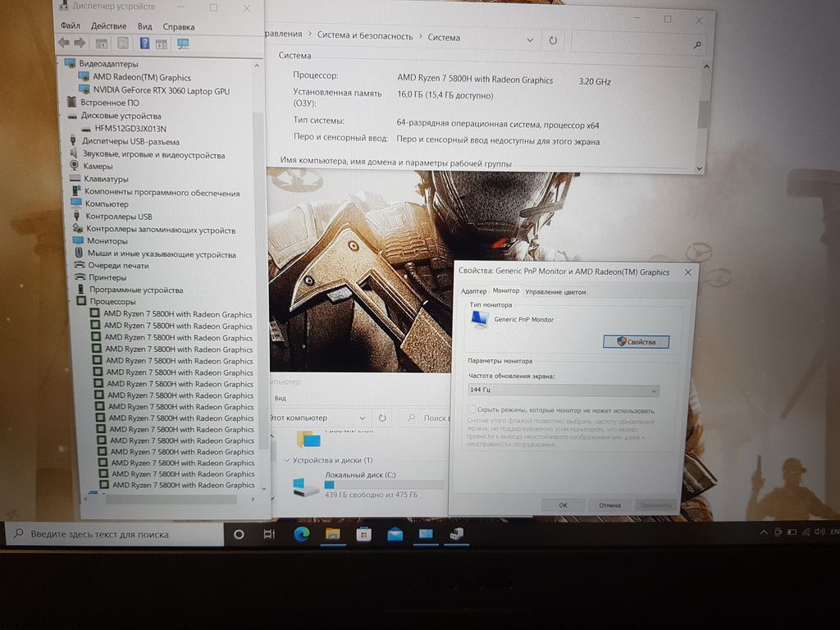This screenshot has width=840, height=630.
Task: Click the Отмена button
Action: [609, 505]
